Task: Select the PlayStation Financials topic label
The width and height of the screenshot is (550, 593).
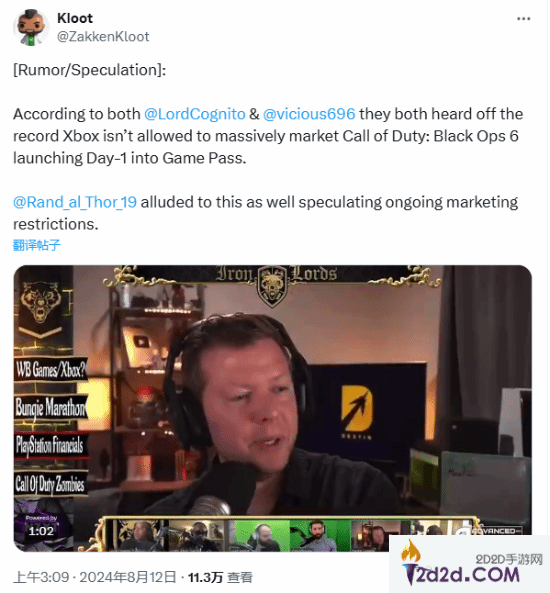Action: [50, 444]
